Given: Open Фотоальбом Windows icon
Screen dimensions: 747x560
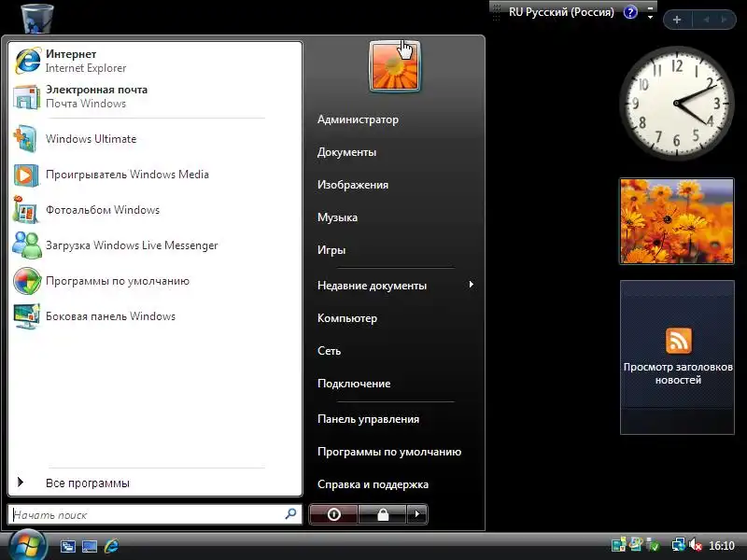Looking at the screenshot, I should (26, 210).
